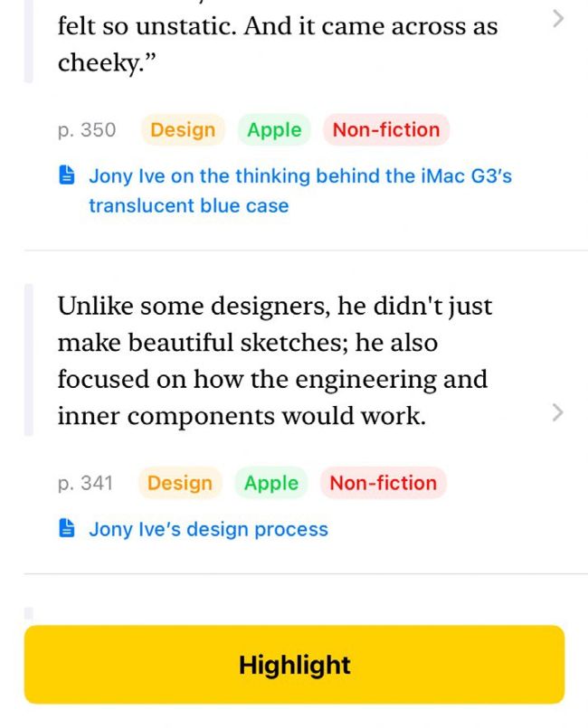Select the Design tag under page 350
The image size is (588, 728).
coord(183,129)
